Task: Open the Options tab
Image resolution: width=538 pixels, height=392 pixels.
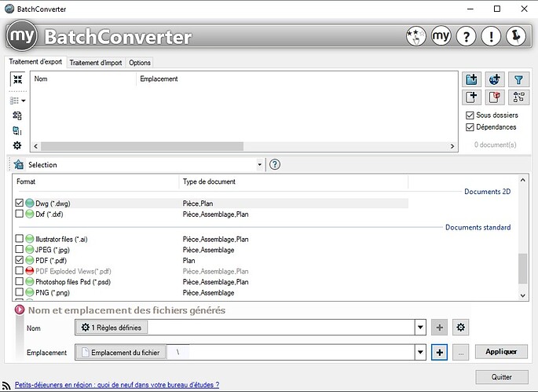Action: tap(140, 63)
